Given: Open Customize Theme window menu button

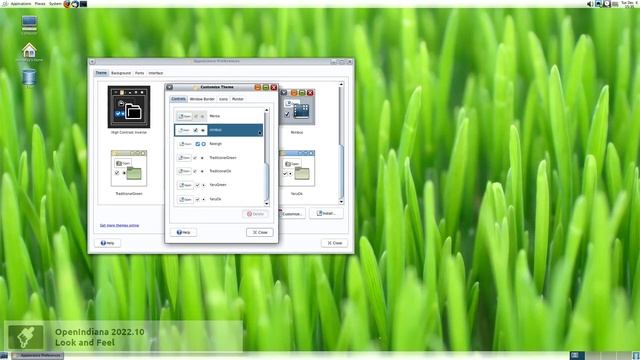Looking at the screenshot, I should (169, 87).
